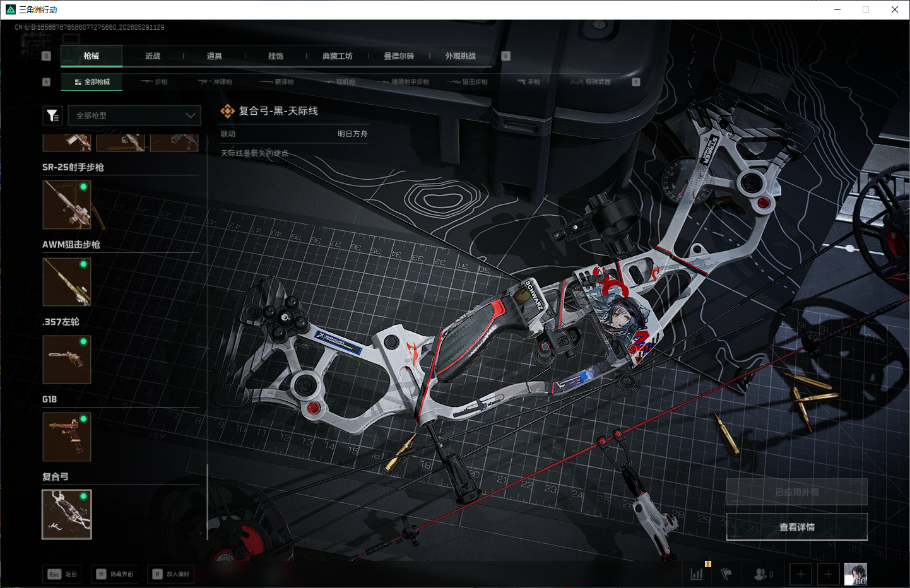Click the first empty squad plus slot
The height and width of the screenshot is (588, 910).
(x=801, y=574)
